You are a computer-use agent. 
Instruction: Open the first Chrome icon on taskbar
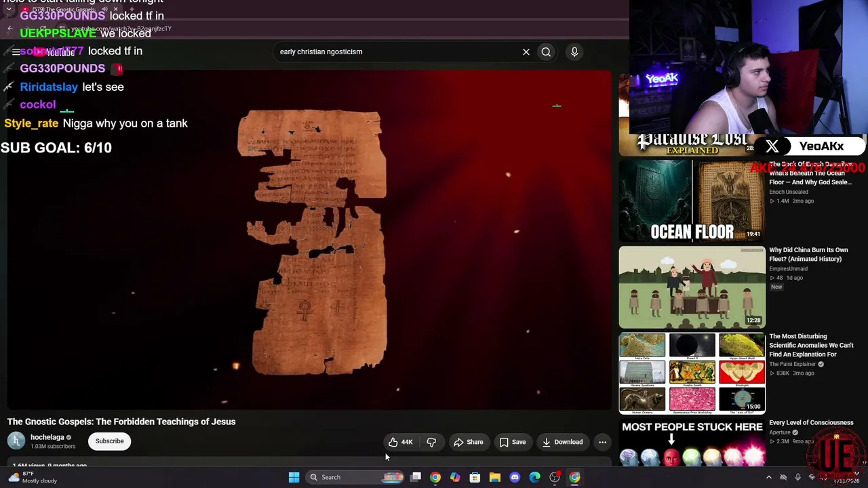pyautogui.click(x=435, y=477)
